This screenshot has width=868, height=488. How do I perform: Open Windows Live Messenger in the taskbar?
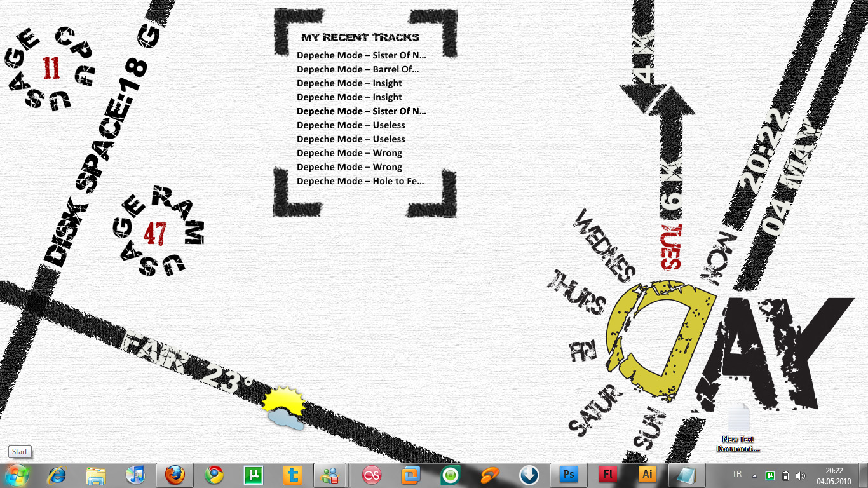click(x=330, y=475)
